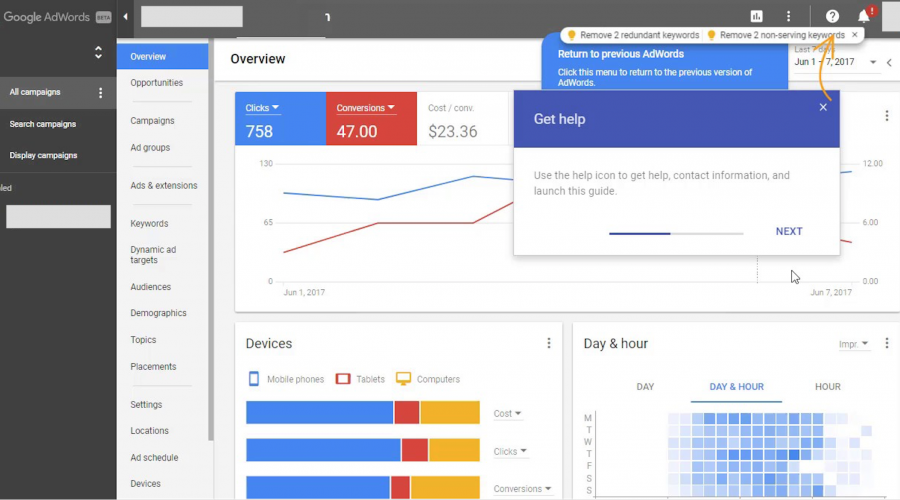Viewport: 900px width, 500px height.
Task: Open the Ad schedule page
Action: click(x=154, y=458)
